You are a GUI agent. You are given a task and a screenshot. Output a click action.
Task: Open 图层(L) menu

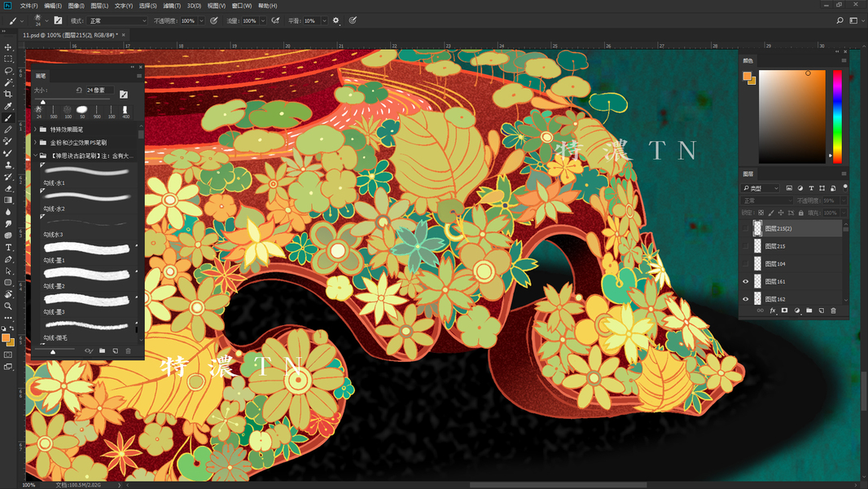pyautogui.click(x=99, y=6)
